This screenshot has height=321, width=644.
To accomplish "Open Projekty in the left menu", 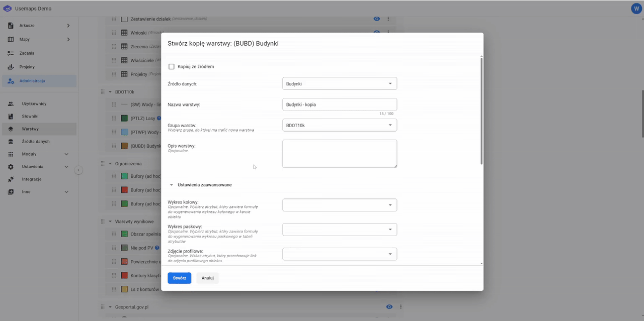I will pyautogui.click(x=27, y=67).
